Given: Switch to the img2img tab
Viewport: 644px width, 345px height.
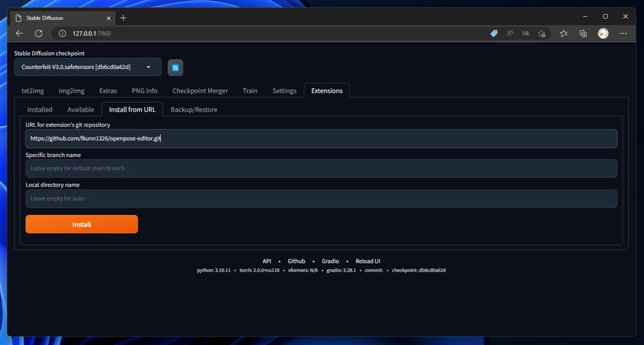Looking at the screenshot, I should coord(72,91).
